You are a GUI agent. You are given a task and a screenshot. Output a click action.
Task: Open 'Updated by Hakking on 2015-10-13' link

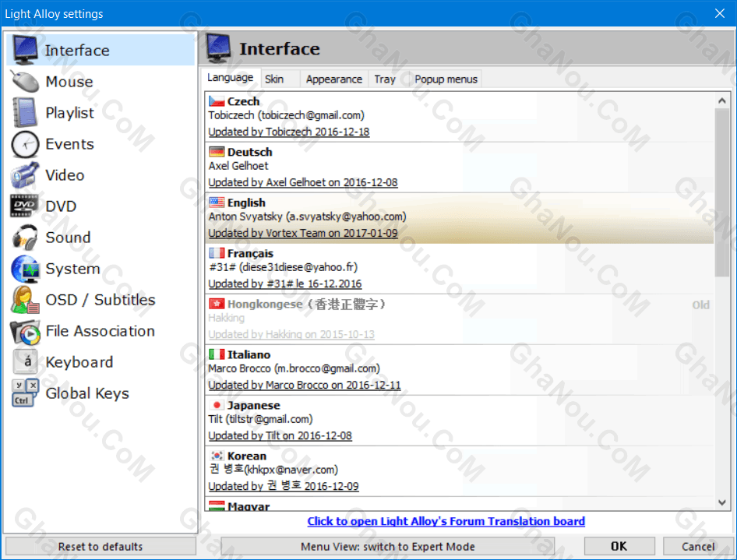point(291,334)
